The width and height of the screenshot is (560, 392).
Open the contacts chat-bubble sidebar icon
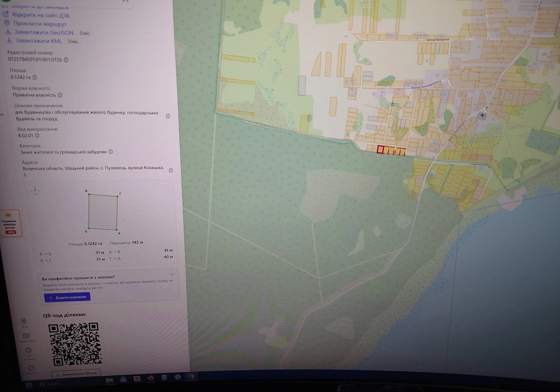pyautogui.click(x=31, y=369)
